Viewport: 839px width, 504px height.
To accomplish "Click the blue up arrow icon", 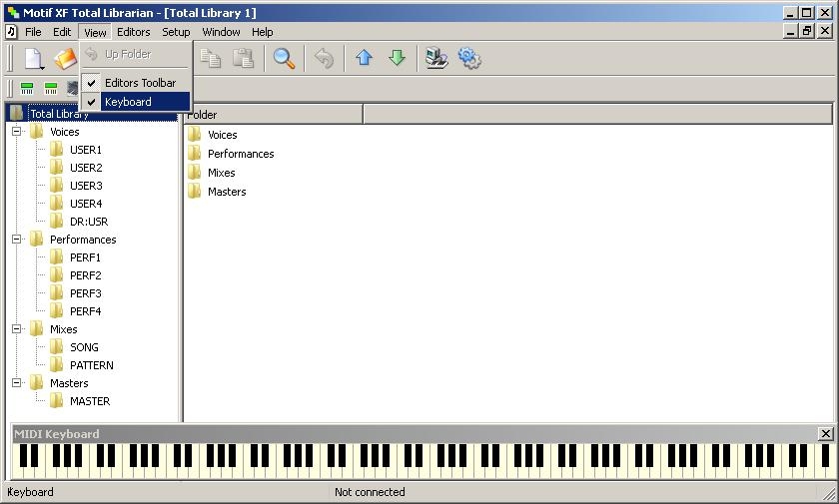I will click(x=364, y=58).
